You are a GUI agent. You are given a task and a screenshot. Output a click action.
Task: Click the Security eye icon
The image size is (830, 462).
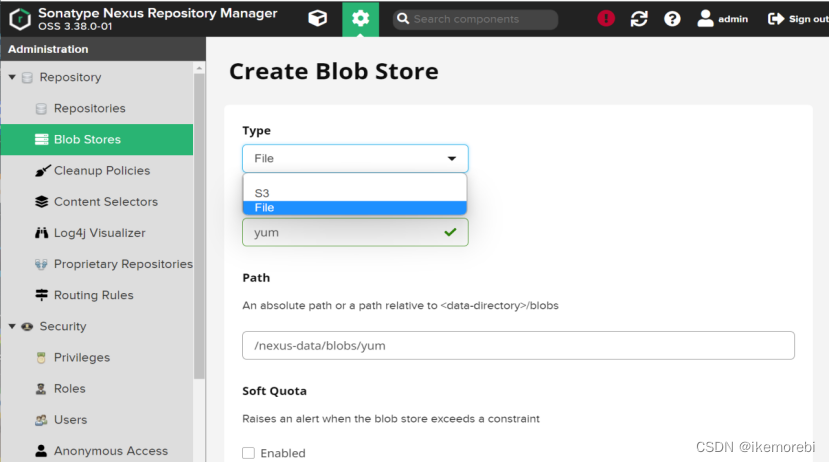(27, 327)
